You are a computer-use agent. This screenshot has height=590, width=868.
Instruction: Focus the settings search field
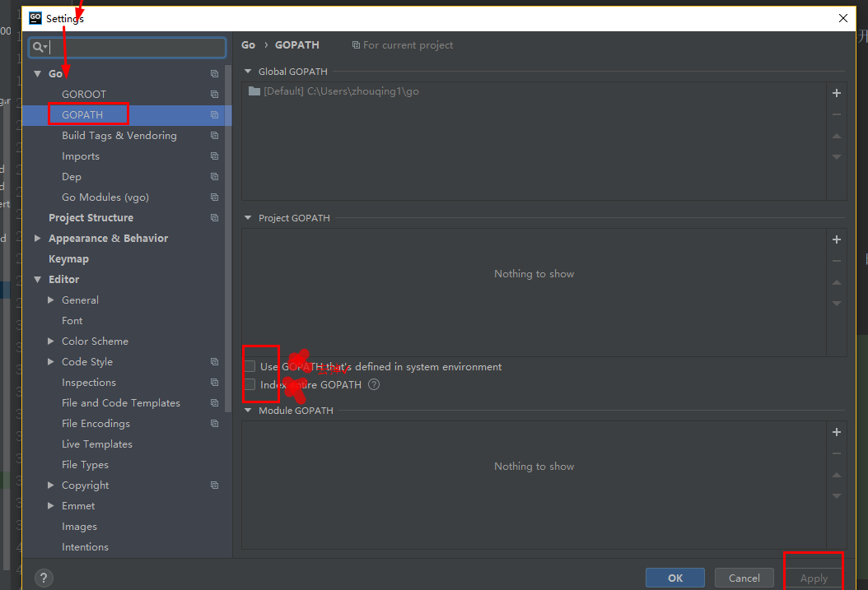point(128,47)
